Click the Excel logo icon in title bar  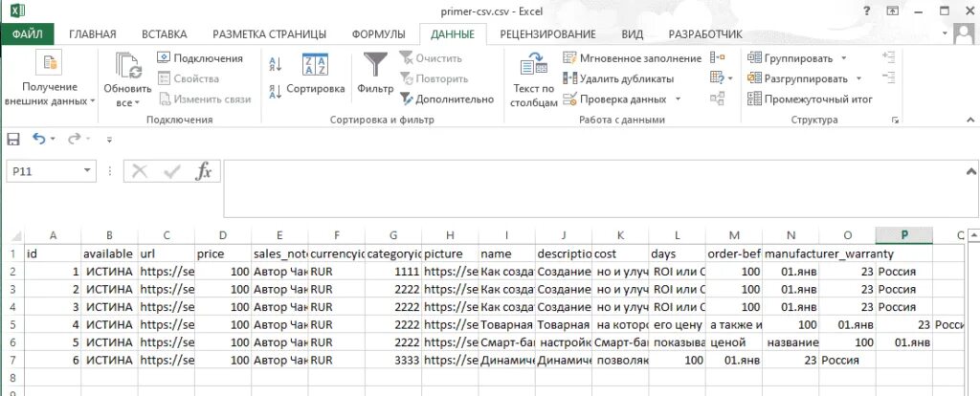pos(17,11)
